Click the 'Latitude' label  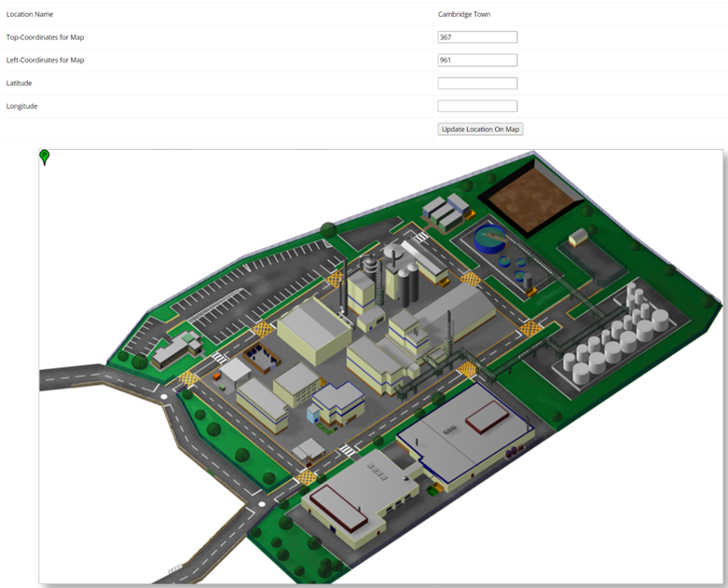pyautogui.click(x=19, y=83)
